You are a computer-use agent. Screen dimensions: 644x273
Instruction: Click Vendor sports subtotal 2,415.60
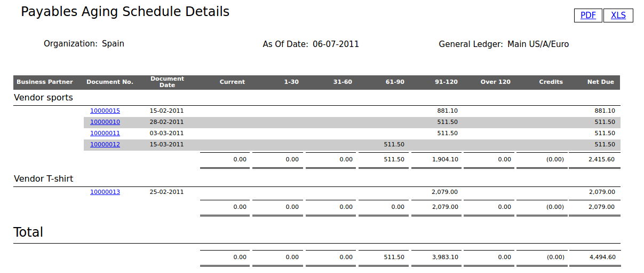[601, 159]
